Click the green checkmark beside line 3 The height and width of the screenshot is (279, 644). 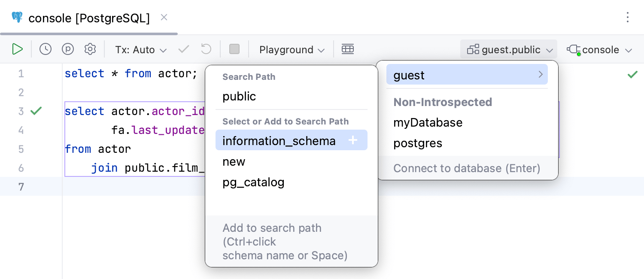[x=36, y=111]
